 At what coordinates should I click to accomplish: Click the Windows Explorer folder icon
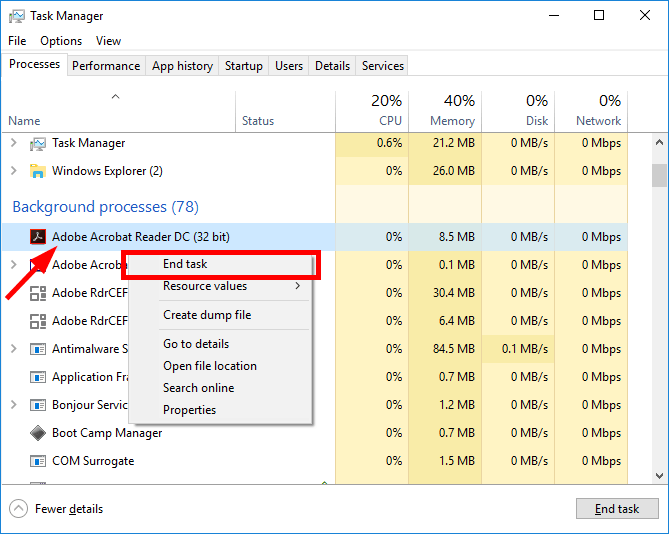coord(38,171)
